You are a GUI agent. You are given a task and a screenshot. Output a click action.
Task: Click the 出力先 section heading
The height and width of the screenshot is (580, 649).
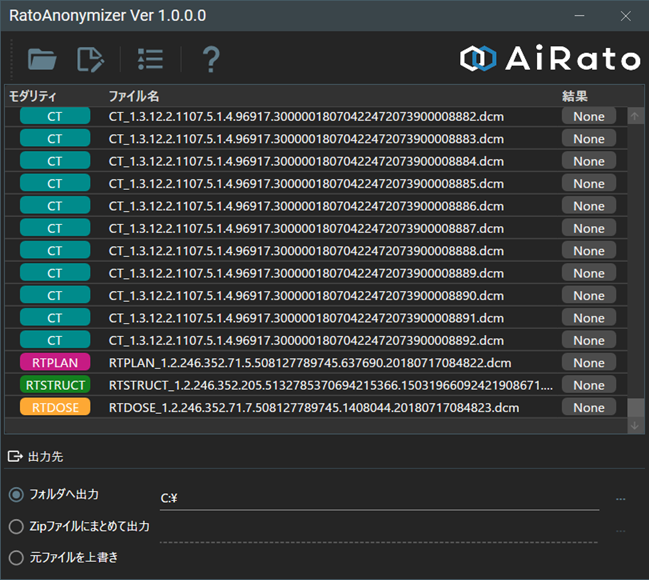(46, 457)
